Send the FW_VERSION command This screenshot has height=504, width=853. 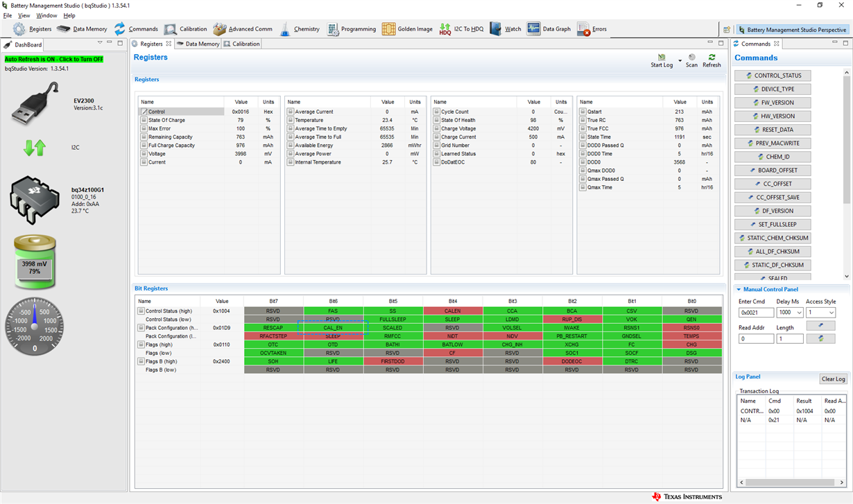pyautogui.click(x=773, y=103)
